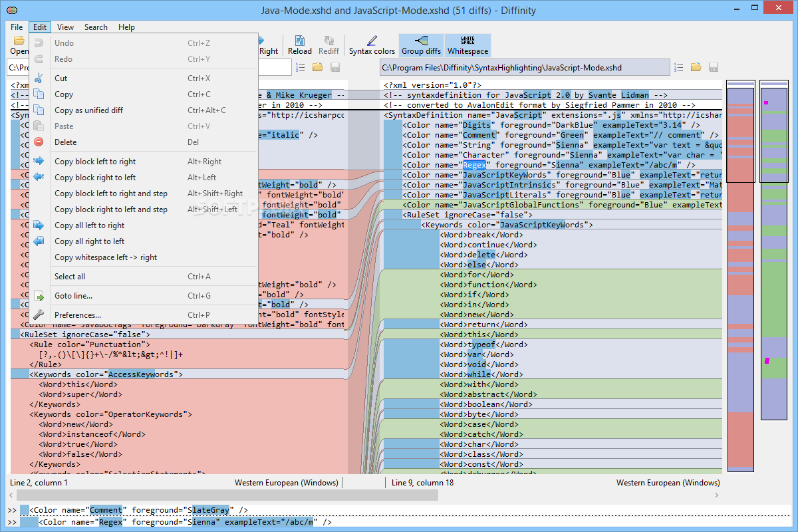Click the <Word>instanceof</Word> line in left pane
The height and width of the screenshot is (532, 798).
pos(92,434)
